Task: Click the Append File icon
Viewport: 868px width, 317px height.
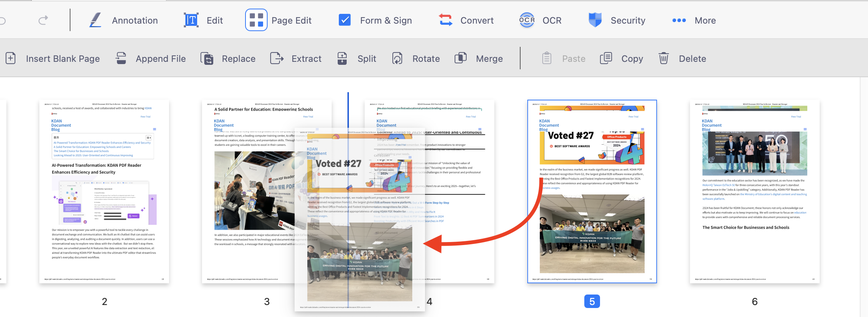Action: click(121, 58)
